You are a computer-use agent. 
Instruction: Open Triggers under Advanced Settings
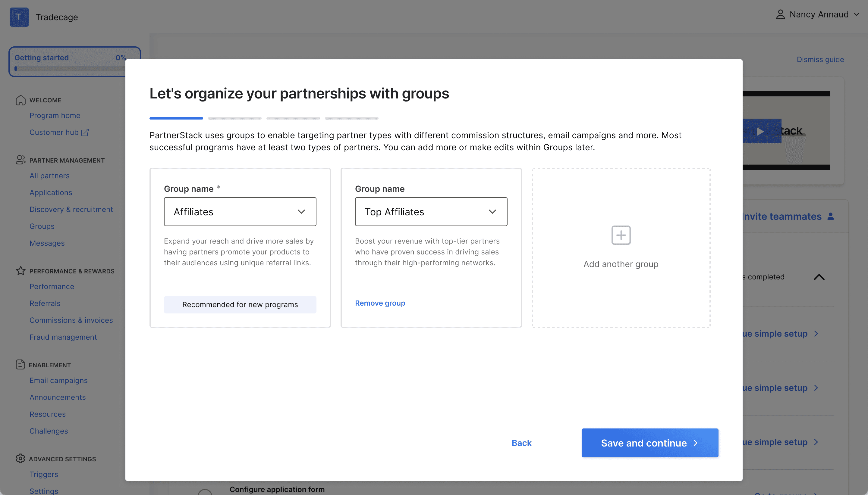(x=44, y=474)
